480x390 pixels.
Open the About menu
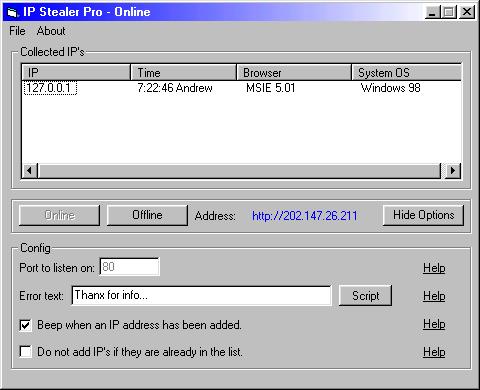click(x=51, y=31)
